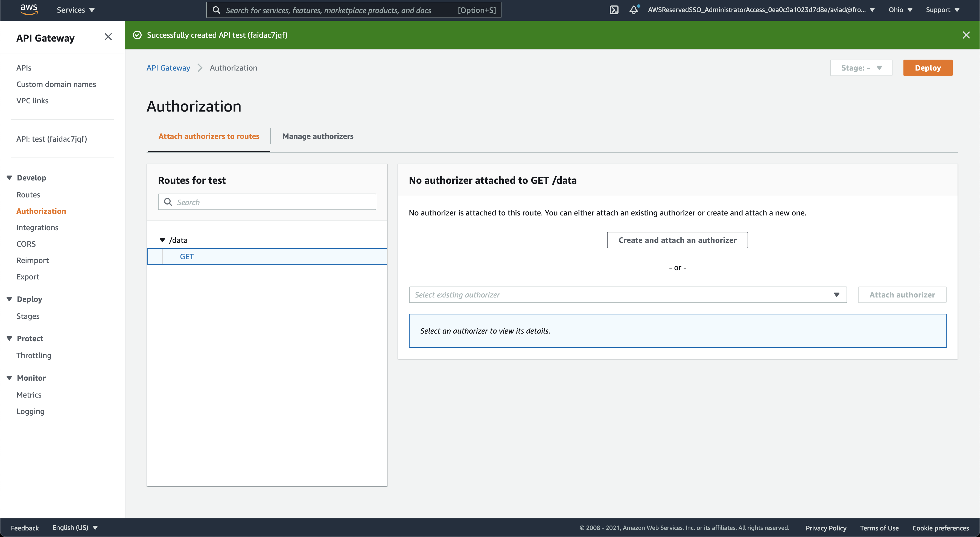Screen dimensions: 980x537
Task: Click the Create and attach an authorizer button
Action: click(677, 240)
